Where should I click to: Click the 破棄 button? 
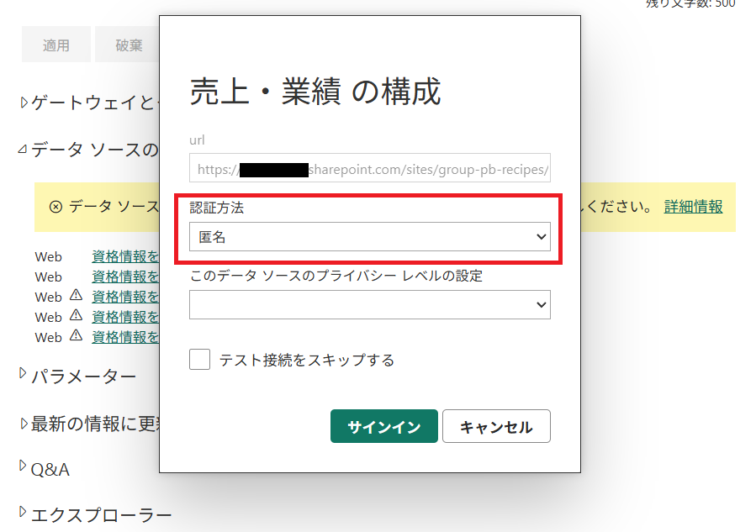pos(128,45)
